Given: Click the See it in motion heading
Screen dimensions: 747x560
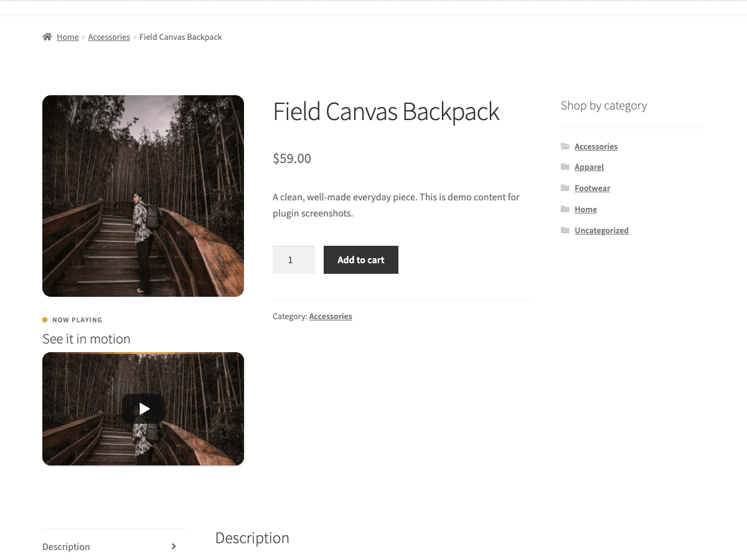Looking at the screenshot, I should 87,338.
